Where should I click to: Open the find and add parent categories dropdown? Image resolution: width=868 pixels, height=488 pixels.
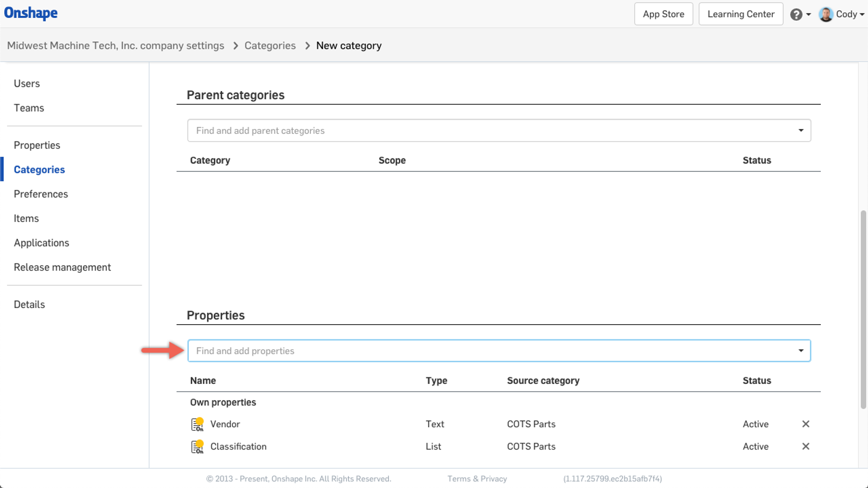click(800, 130)
